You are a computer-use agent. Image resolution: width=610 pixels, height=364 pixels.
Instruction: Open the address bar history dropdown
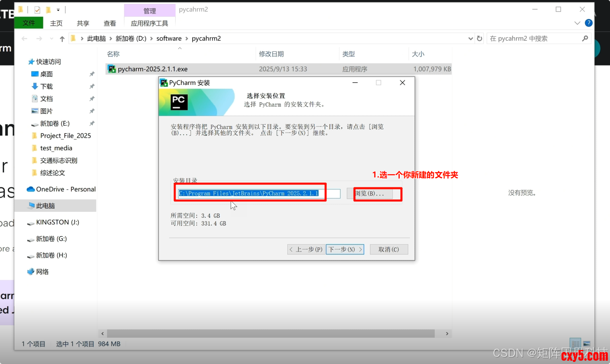pos(471,39)
